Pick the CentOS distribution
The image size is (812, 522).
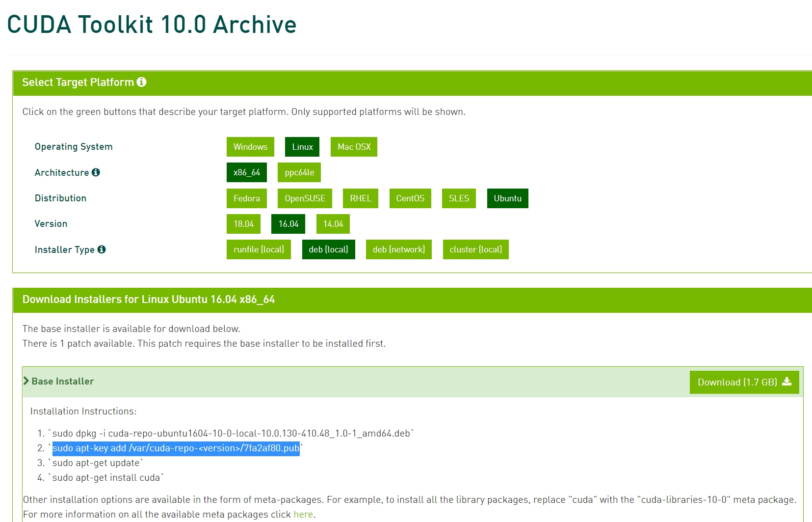coord(410,198)
